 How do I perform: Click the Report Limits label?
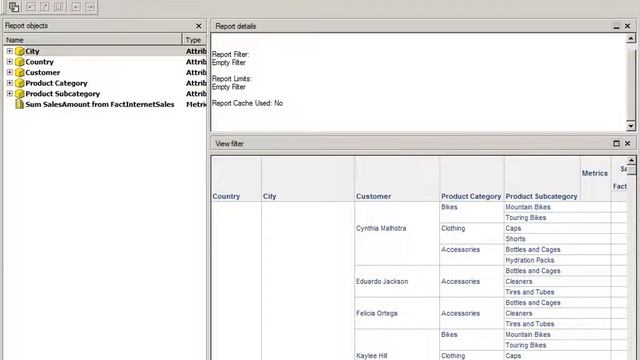click(231, 79)
